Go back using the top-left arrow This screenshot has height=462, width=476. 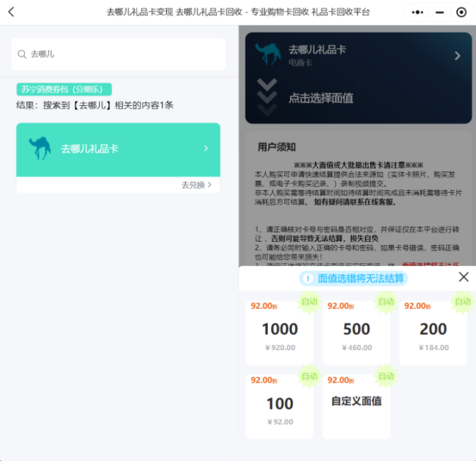point(11,12)
